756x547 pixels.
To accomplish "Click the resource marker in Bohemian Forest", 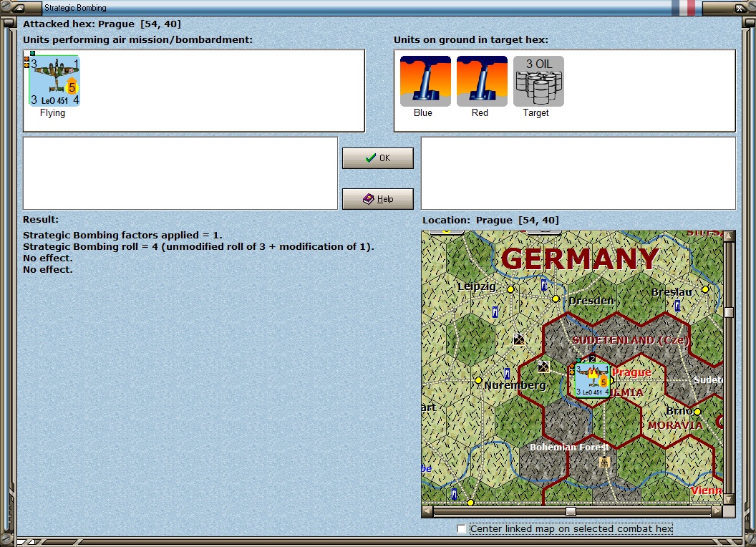I will click(x=604, y=462).
